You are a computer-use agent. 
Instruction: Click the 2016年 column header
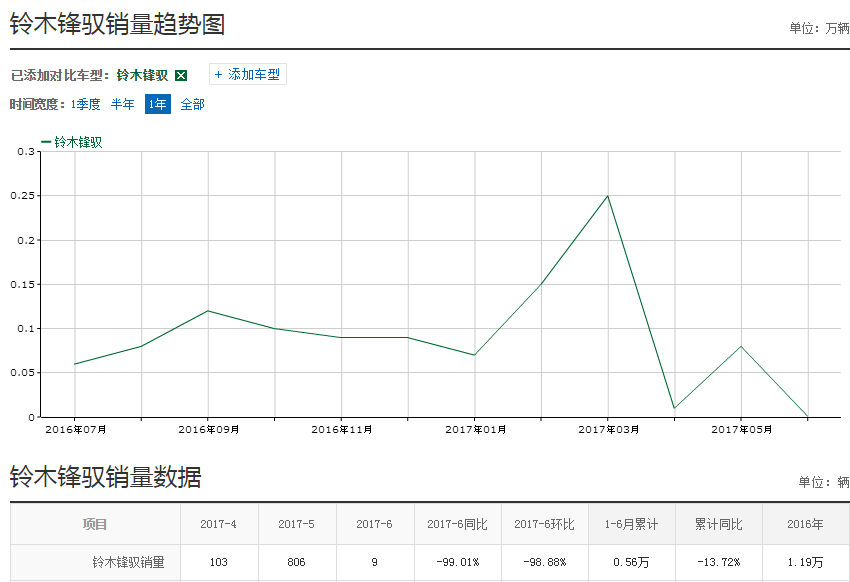[805, 524]
